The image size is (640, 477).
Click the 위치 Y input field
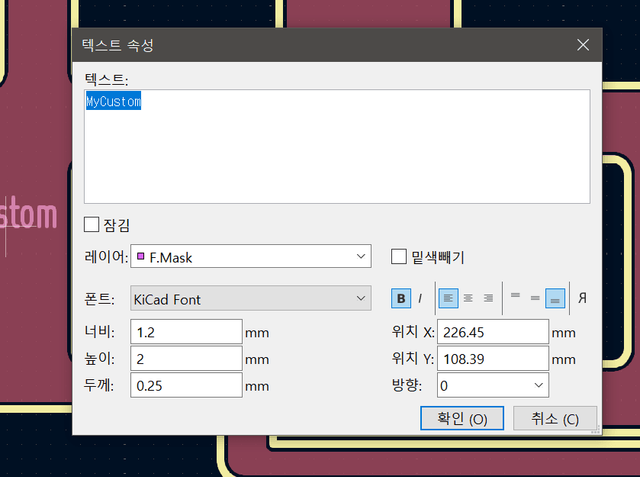point(493,358)
